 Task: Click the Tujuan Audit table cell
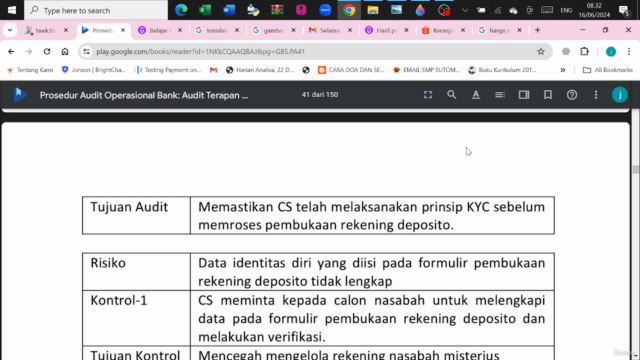tap(136, 216)
